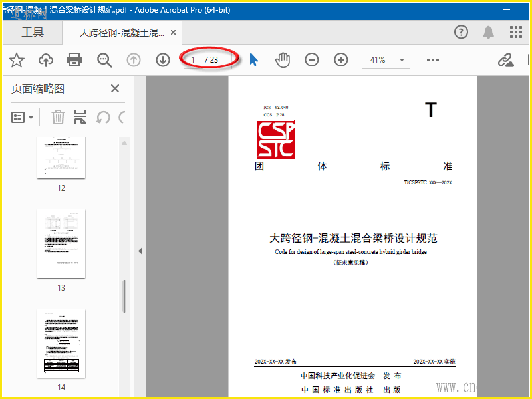This screenshot has height=399, width=532.
Task: Activate the hand pan tool
Action: 282,60
